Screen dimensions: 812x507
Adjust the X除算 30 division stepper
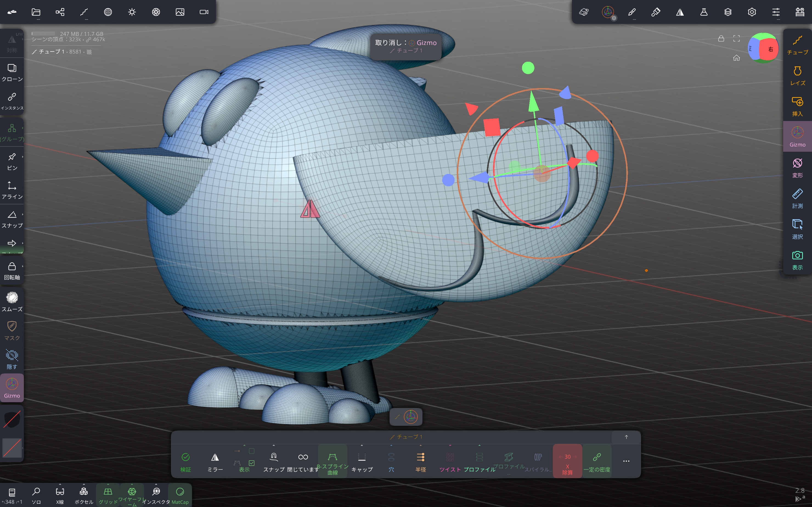pyautogui.click(x=567, y=461)
